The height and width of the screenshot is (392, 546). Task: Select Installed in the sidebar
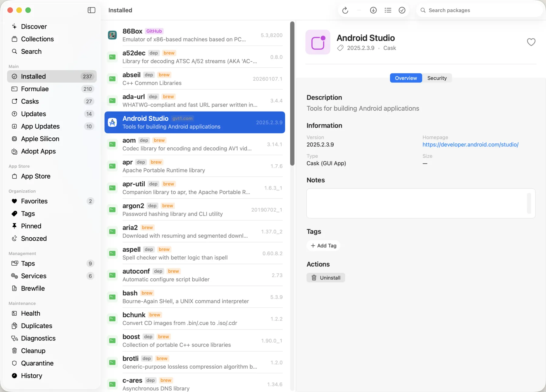[x=52, y=76]
